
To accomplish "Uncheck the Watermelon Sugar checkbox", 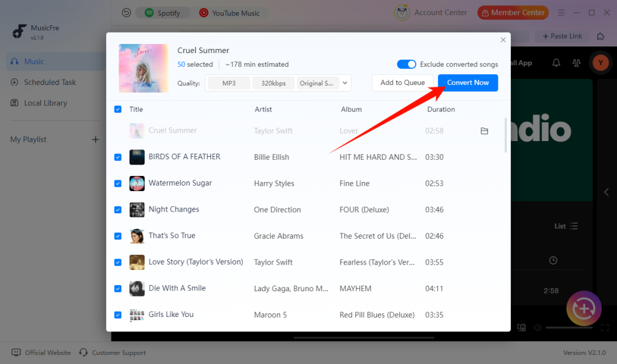I will (x=117, y=183).
